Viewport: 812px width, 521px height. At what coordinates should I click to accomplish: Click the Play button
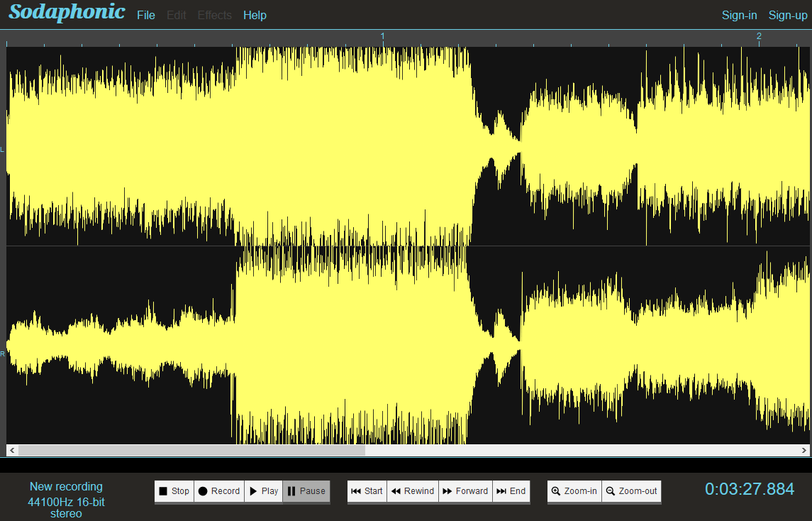[263, 491]
